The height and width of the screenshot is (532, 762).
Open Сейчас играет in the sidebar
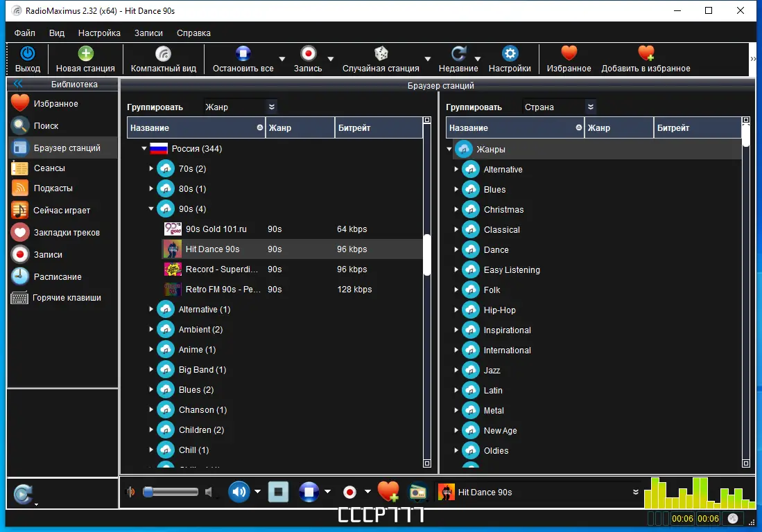(x=62, y=210)
